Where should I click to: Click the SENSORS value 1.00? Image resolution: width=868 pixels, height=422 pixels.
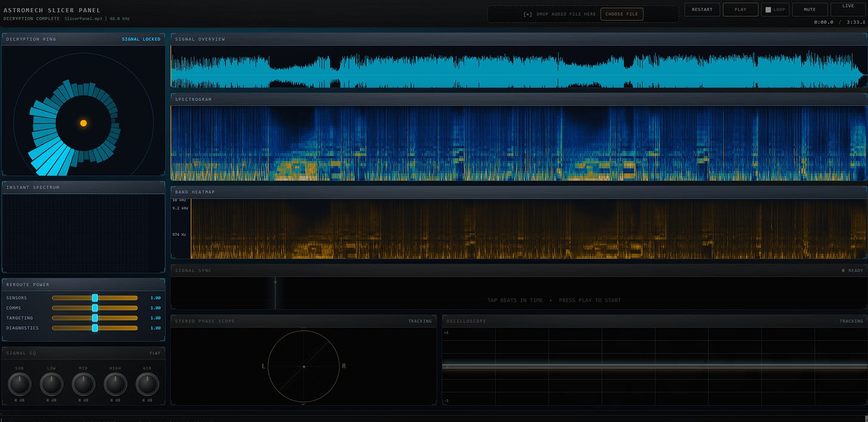[156, 298]
